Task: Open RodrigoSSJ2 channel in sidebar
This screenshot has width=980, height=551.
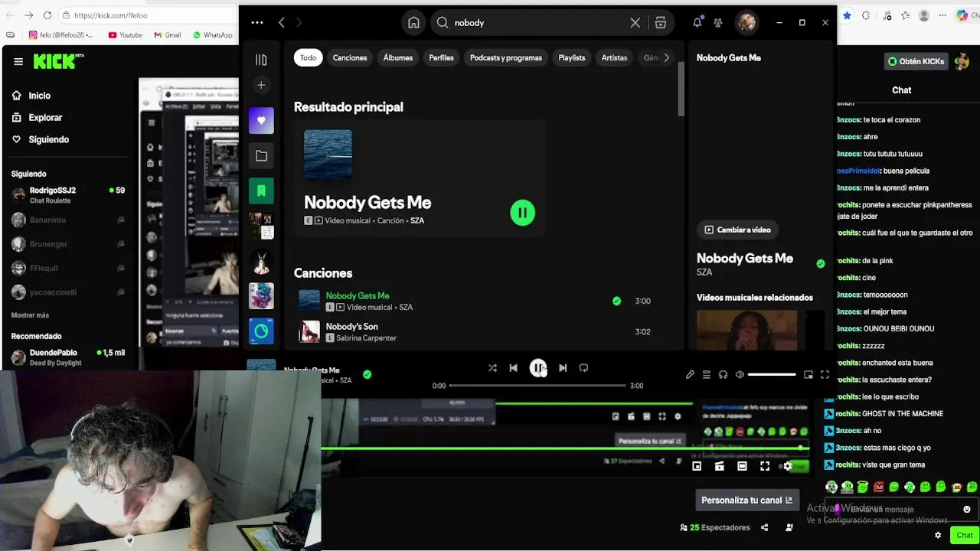Action: [68, 195]
